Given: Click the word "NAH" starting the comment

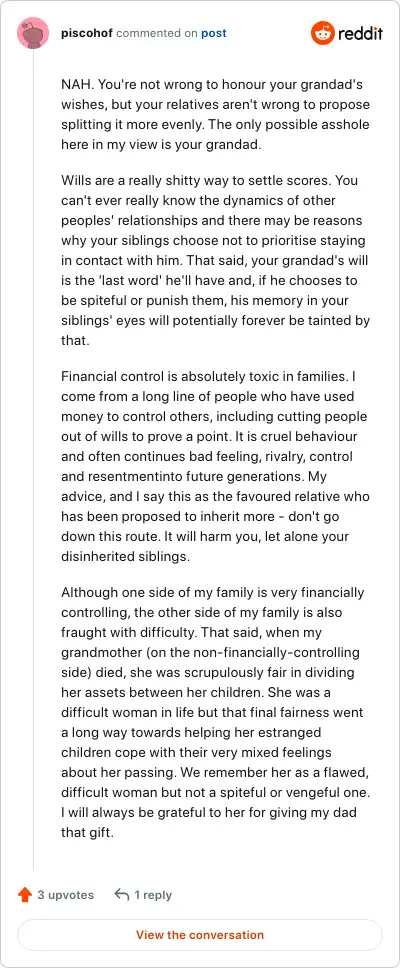Looking at the screenshot, I should click(73, 85).
